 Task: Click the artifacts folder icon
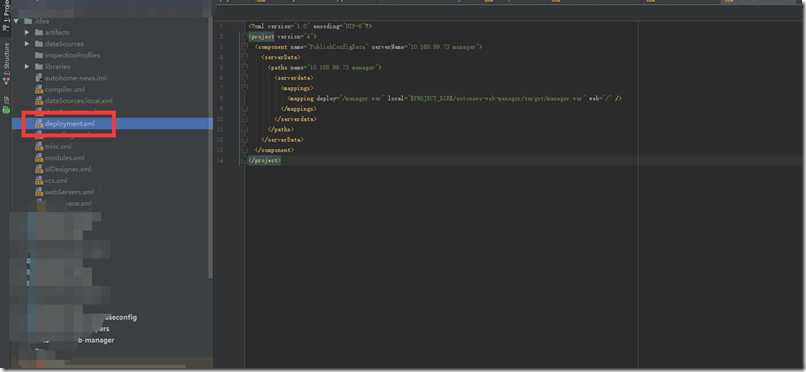[39, 32]
